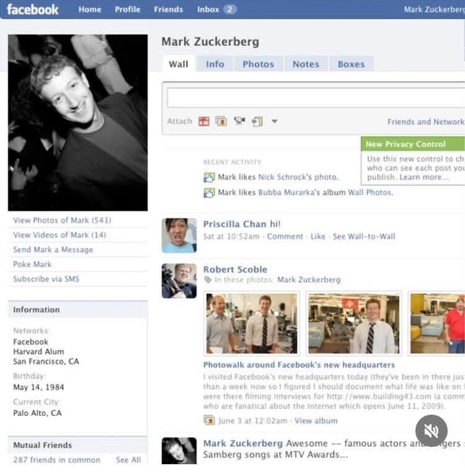This screenshot has height=476, width=465.
Task: Open 'Photowalk around Facebook's new headquarters' title
Action: coord(299,365)
